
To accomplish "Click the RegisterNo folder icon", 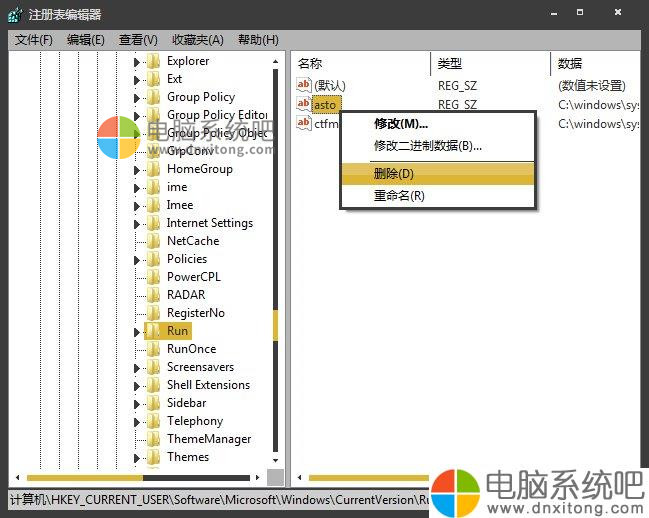I will (x=154, y=313).
